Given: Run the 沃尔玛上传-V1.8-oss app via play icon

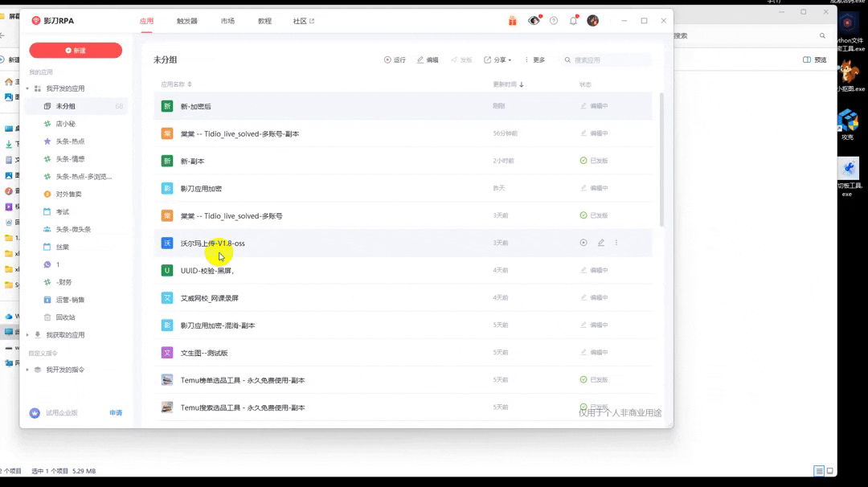Looking at the screenshot, I should 583,243.
